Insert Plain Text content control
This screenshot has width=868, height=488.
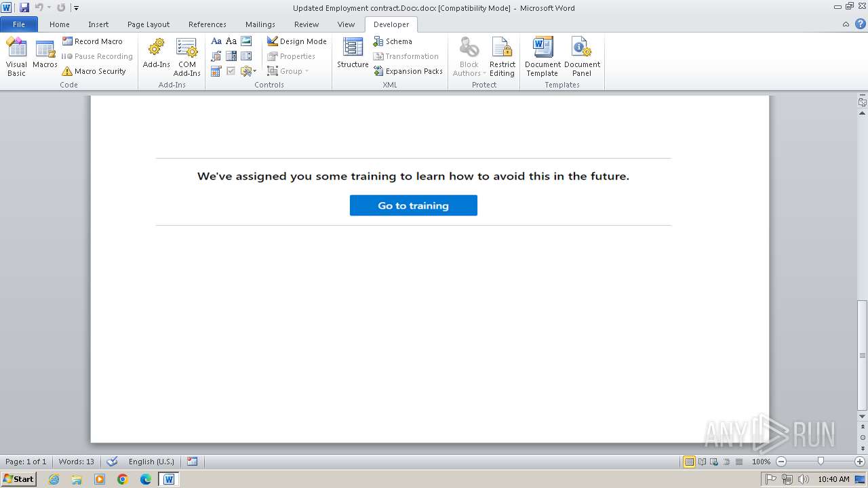pos(231,41)
